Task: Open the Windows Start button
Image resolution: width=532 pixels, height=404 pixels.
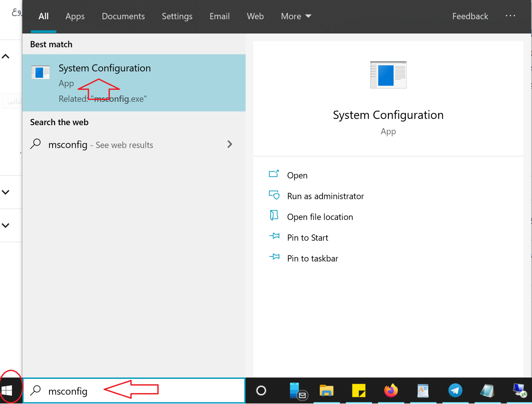Action: (x=7, y=391)
